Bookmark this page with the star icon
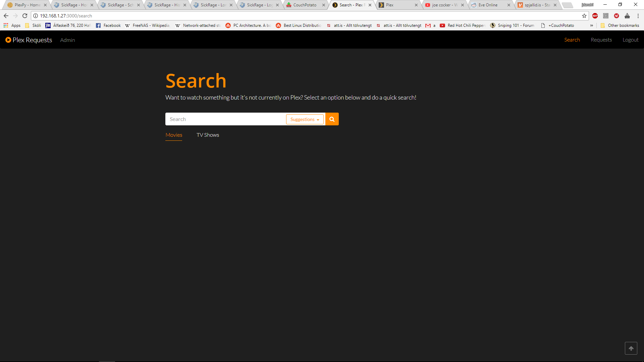 pyautogui.click(x=585, y=16)
